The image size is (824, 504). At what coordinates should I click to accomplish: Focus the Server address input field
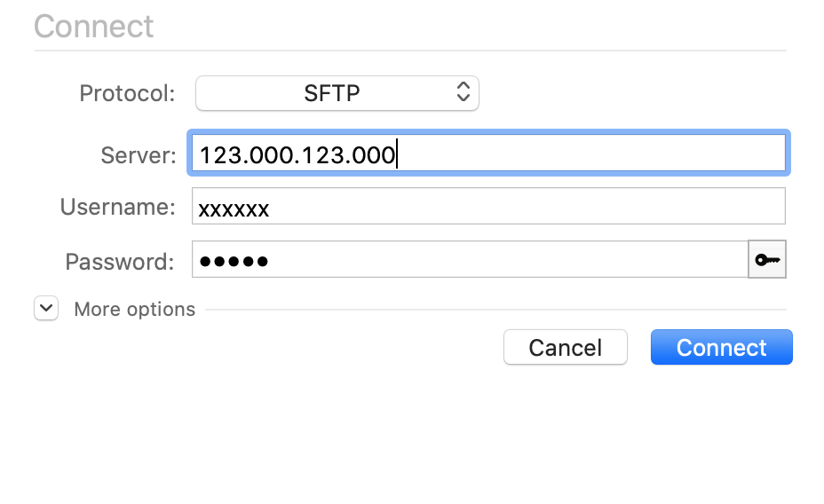tap(488, 155)
